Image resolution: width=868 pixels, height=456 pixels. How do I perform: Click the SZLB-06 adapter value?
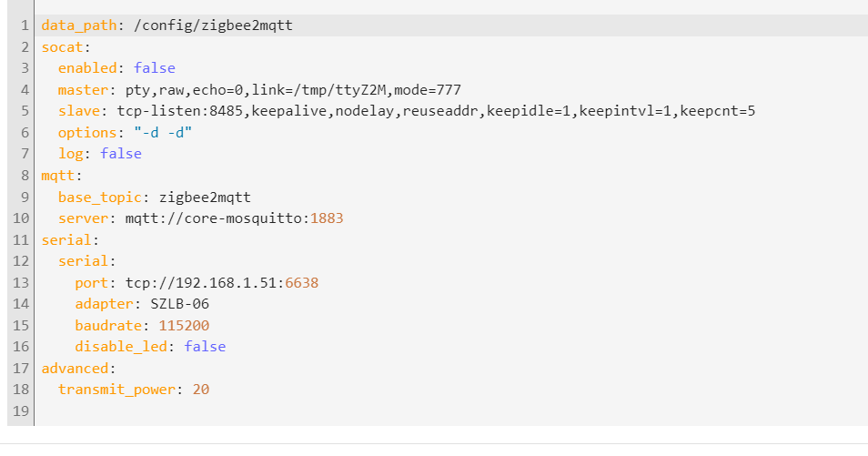[x=180, y=304]
